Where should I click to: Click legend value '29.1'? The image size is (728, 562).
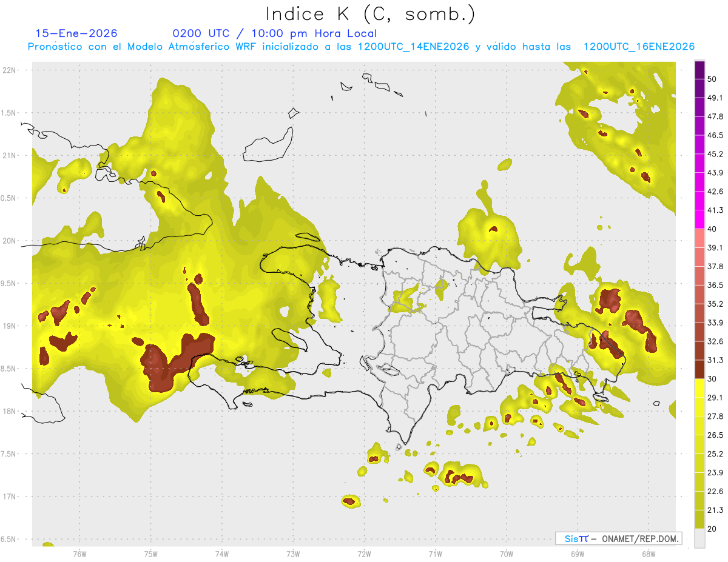point(715,398)
